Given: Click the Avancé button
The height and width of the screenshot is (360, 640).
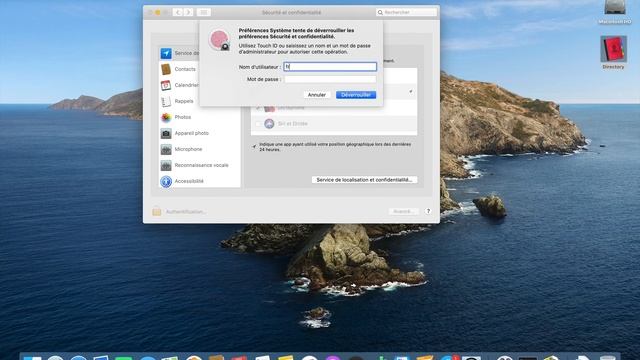Looking at the screenshot, I should [403, 211].
